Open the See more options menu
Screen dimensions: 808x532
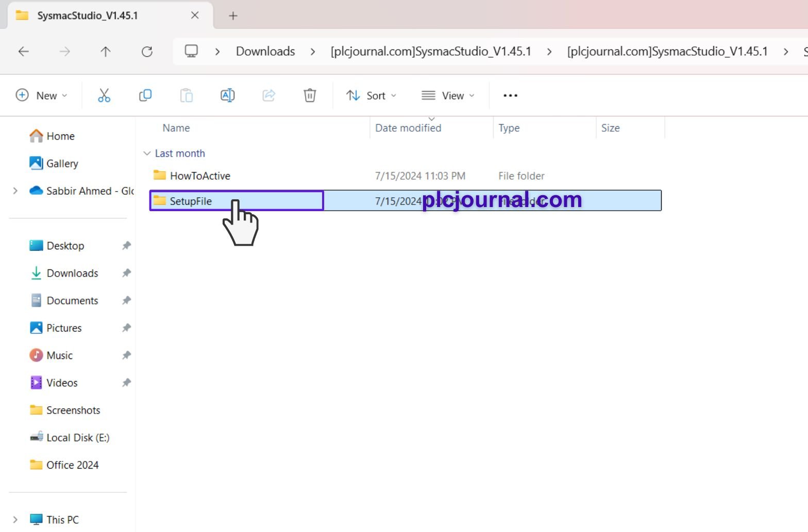point(510,95)
